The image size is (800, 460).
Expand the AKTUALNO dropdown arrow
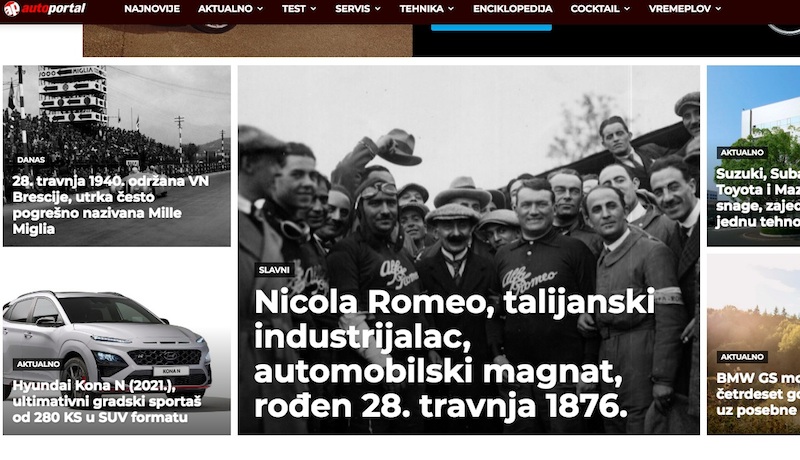(x=260, y=9)
